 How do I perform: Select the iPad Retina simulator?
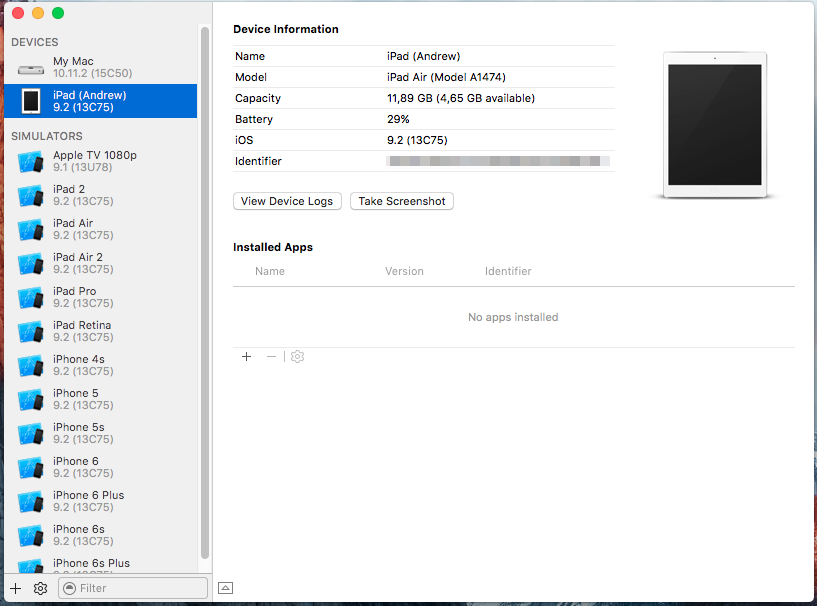(101, 331)
